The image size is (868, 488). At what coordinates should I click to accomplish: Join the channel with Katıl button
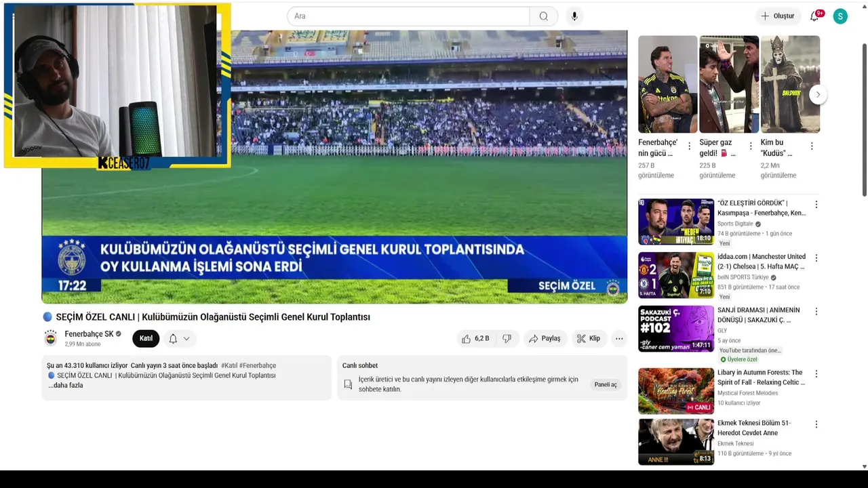146,338
